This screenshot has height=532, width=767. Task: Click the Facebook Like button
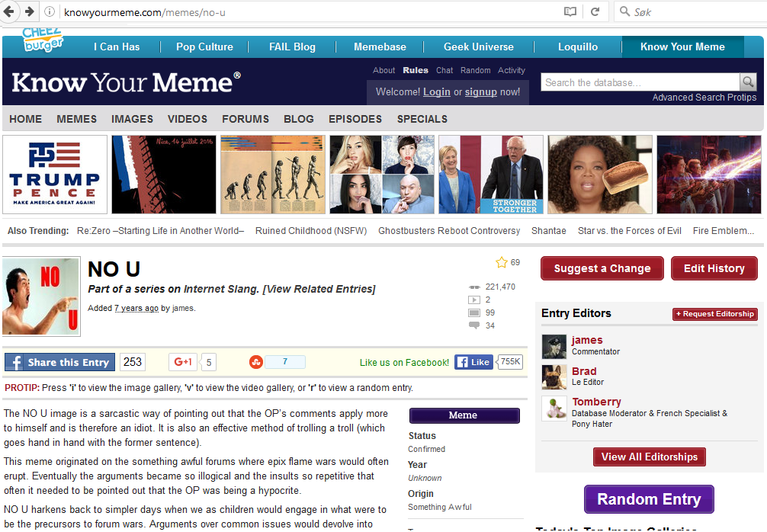tap(473, 362)
